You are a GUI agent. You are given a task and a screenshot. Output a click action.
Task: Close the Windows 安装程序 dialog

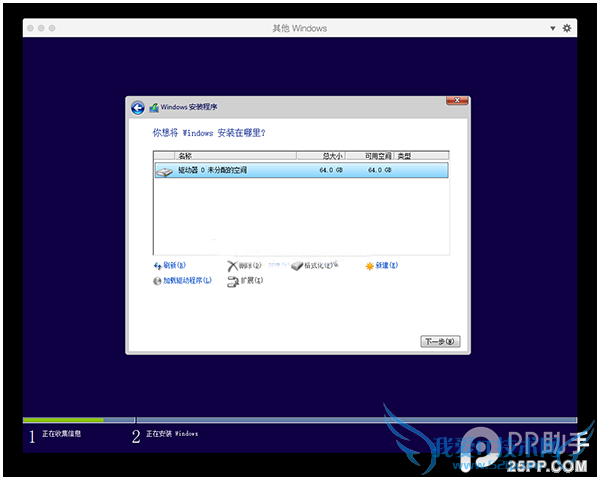click(457, 101)
